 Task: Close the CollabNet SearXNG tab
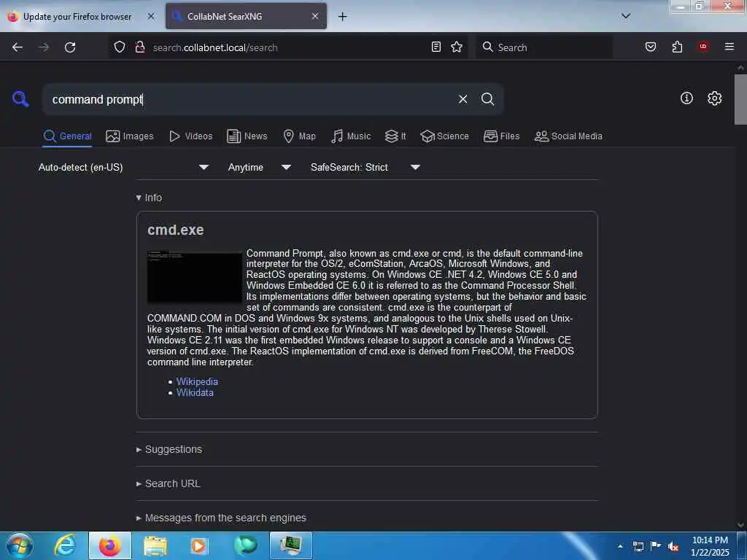pyautogui.click(x=315, y=16)
